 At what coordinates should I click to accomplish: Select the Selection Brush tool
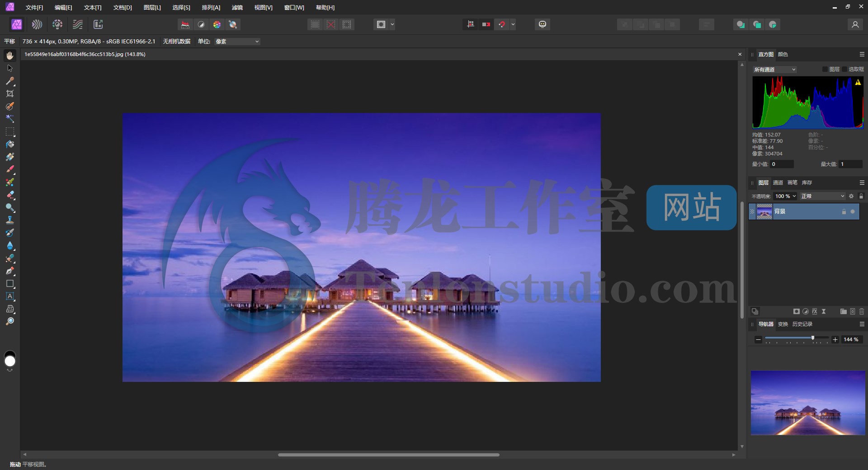[x=10, y=106]
